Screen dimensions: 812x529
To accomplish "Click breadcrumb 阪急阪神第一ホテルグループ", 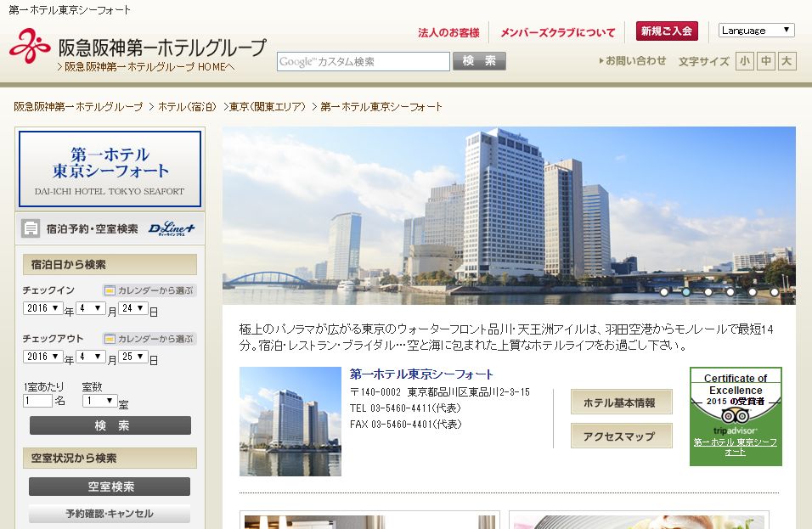I will tap(78, 107).
